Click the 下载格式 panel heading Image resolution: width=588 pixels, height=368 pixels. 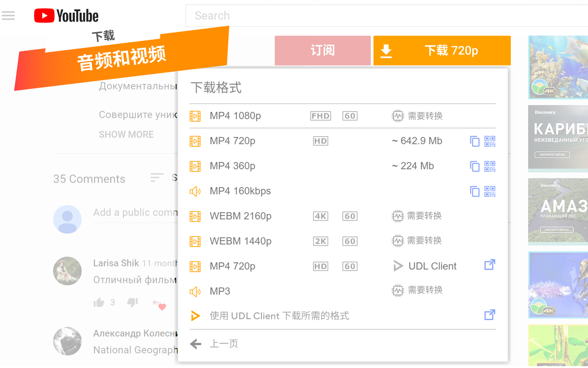tap(216, 87)
